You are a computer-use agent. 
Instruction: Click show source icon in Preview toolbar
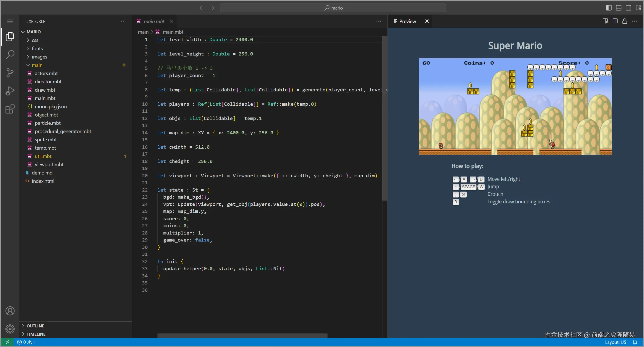pyautogui.click(x=605, y=21)
